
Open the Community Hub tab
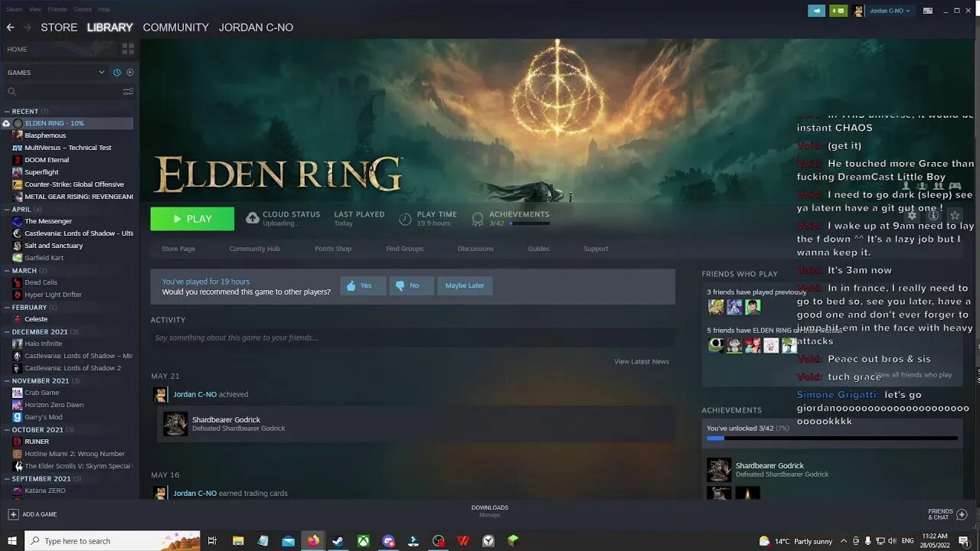click(255, 249)
